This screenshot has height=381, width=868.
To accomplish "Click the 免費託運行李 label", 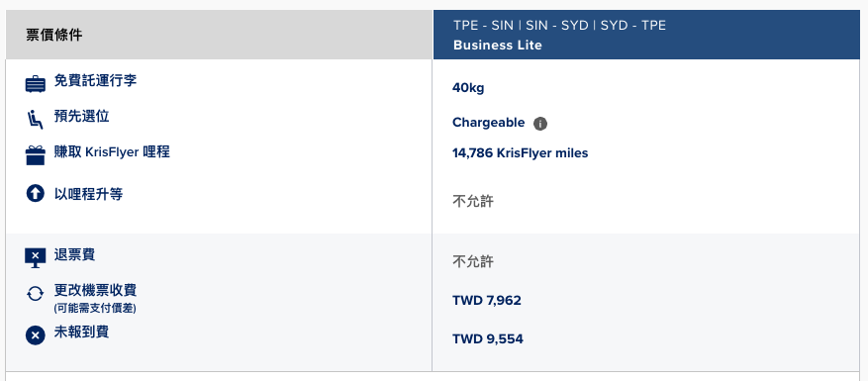I will coord(95,81).
